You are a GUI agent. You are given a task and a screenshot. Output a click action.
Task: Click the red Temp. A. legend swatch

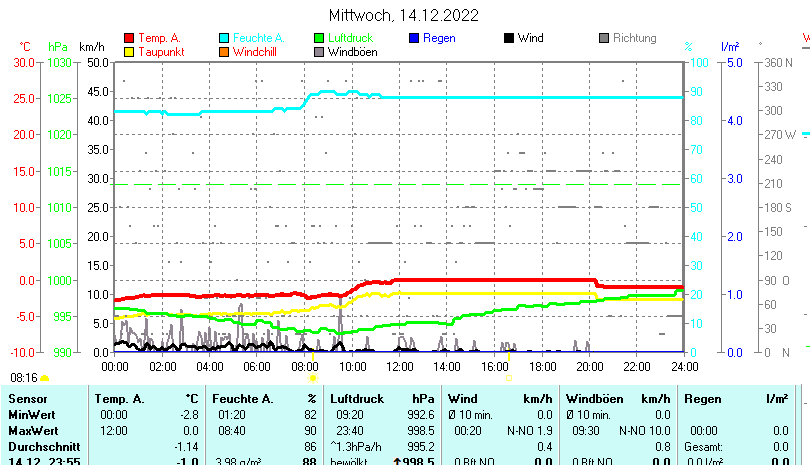click(x=129, y=38)
